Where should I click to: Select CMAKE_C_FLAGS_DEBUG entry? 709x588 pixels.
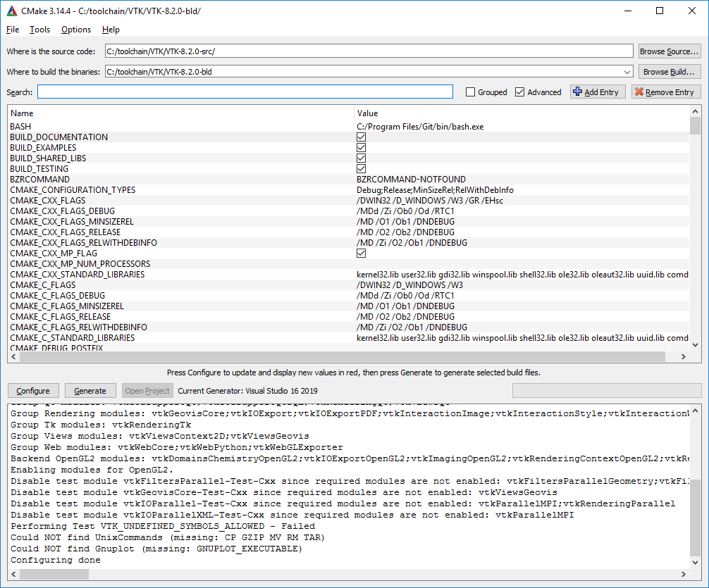57,296
